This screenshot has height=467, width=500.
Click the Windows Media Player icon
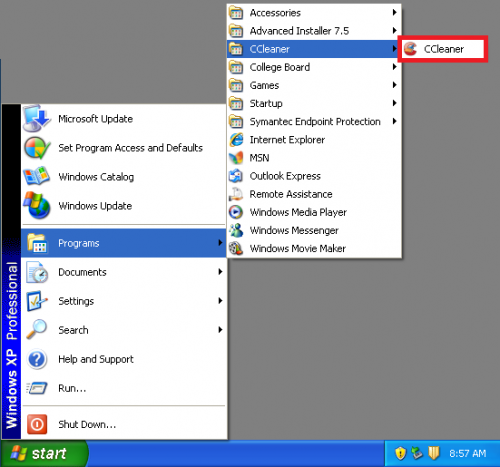tap(236, 212)
